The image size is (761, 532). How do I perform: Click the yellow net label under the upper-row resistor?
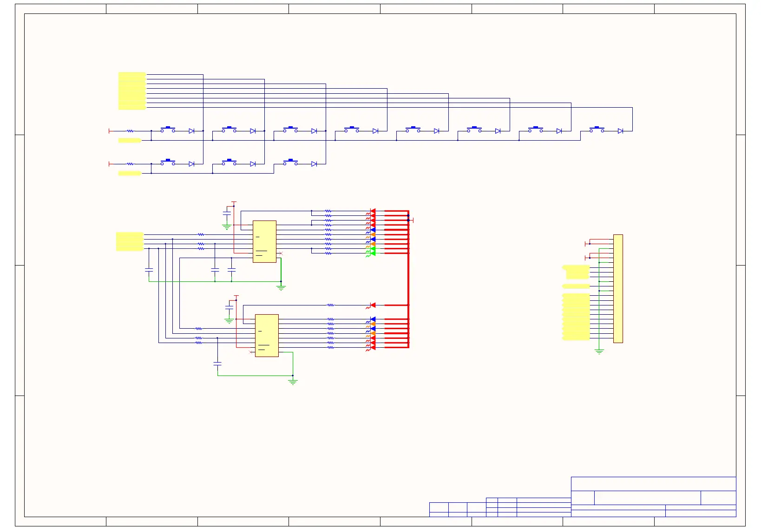130,140
